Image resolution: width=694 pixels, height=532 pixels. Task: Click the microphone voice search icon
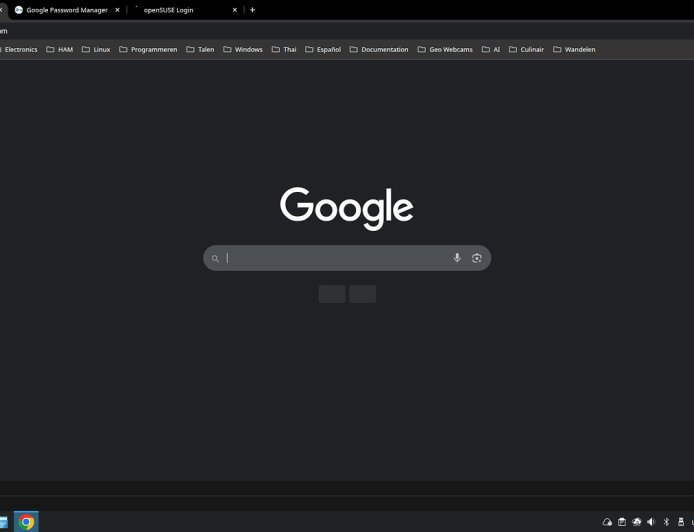[x=457, y=258]
